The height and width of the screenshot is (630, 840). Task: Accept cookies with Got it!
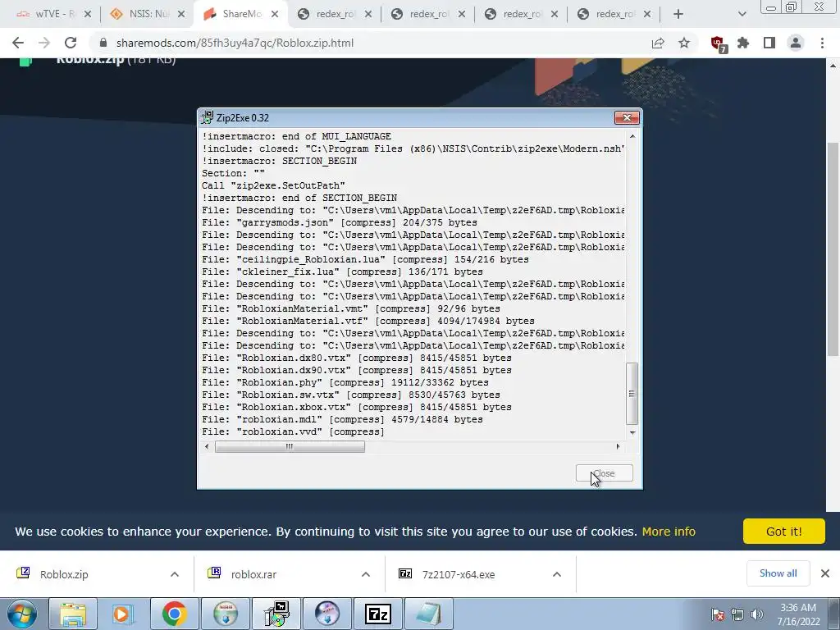(x=783, y=532)
